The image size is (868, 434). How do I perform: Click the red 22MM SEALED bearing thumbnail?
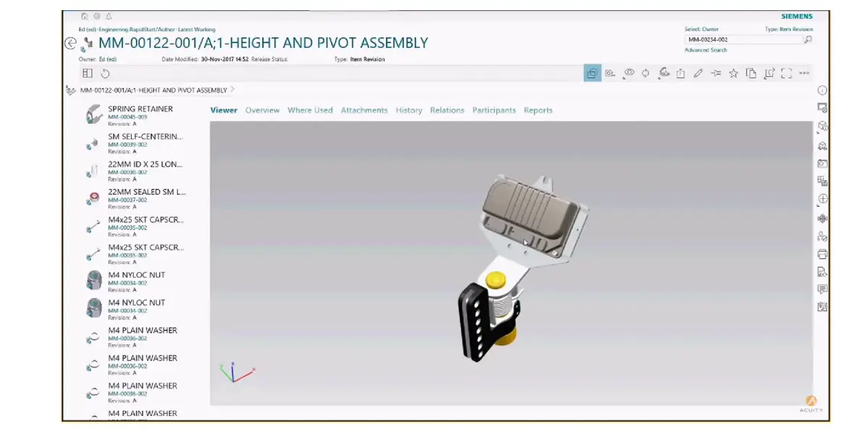pos(93,197)
